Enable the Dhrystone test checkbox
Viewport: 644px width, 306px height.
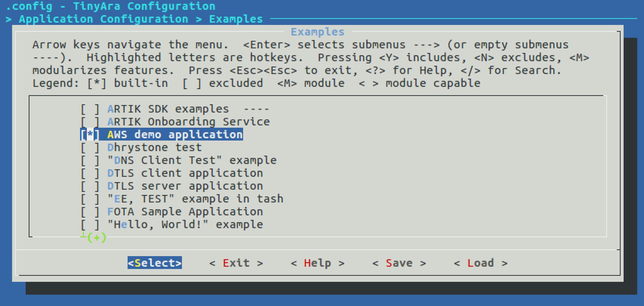pyautogui.click(x=90, y=148)
